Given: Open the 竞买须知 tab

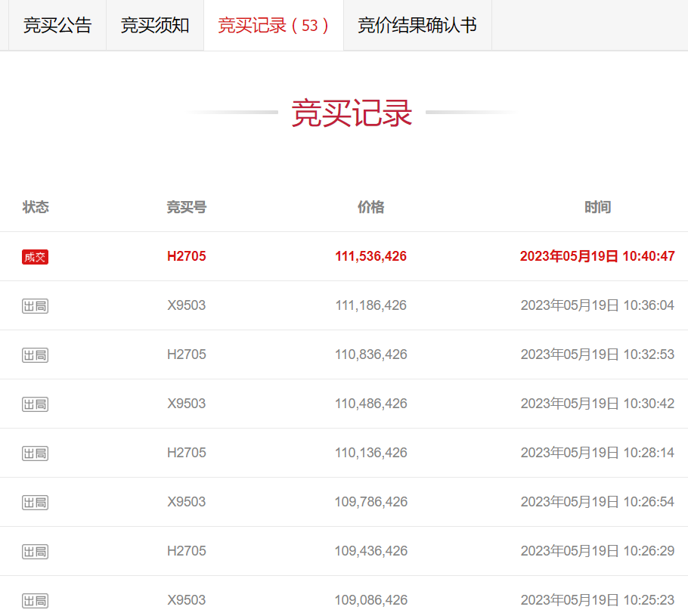Looking at the screenshot, I should tap(155, 25).
